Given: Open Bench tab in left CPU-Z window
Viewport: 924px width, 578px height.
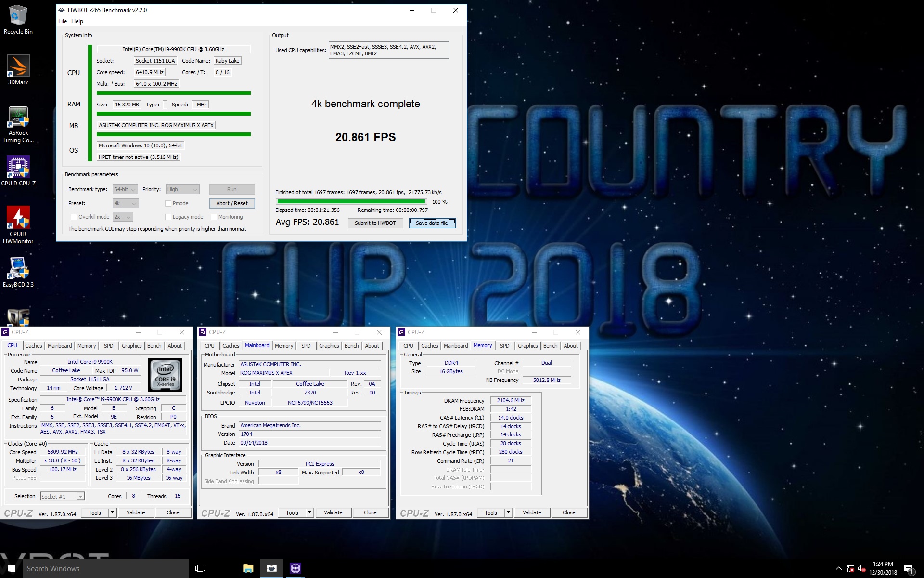Looking at the screenshot, I should coord(154,346).
